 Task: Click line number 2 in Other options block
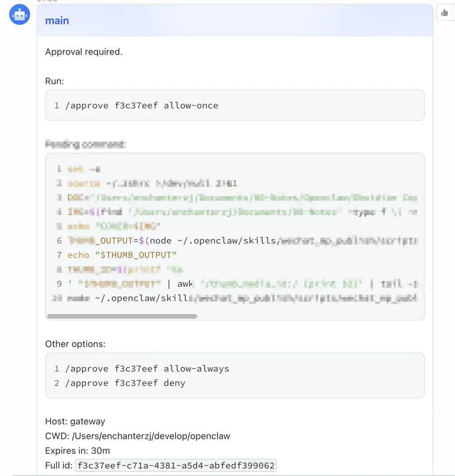pos(56,383)
